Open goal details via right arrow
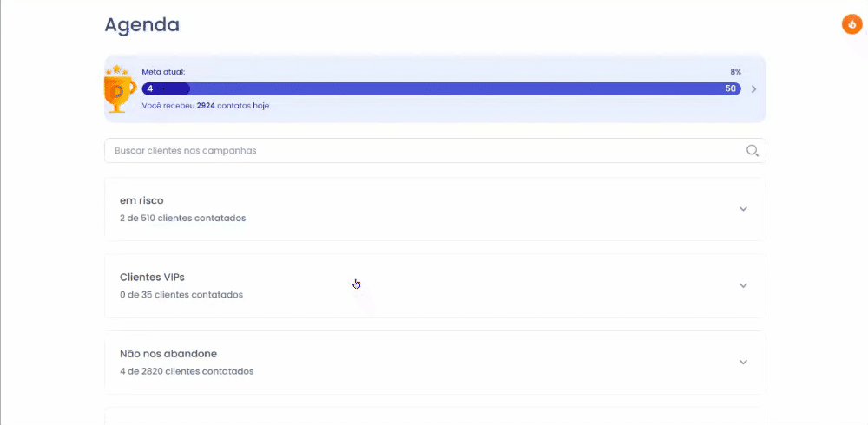The height and width of the screenshot is (425, 868). tap(753, 89)
